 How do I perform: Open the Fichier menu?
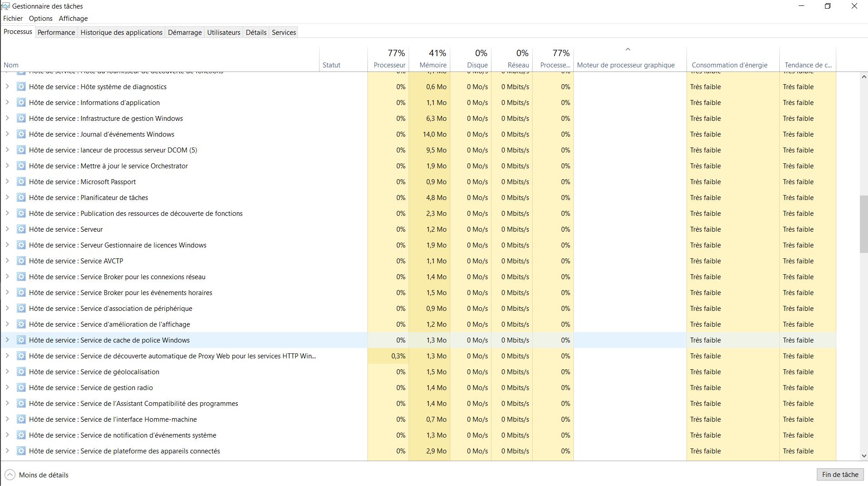click(13, 19)
